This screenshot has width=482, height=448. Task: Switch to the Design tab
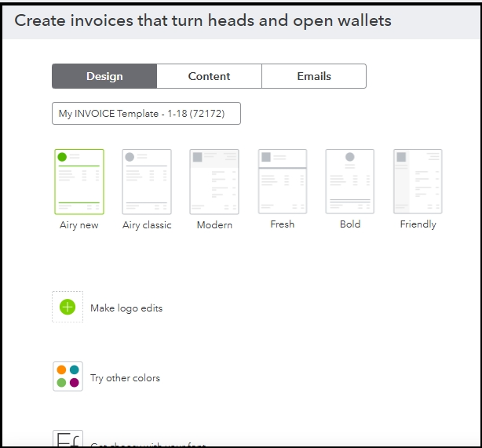point(104,76)
